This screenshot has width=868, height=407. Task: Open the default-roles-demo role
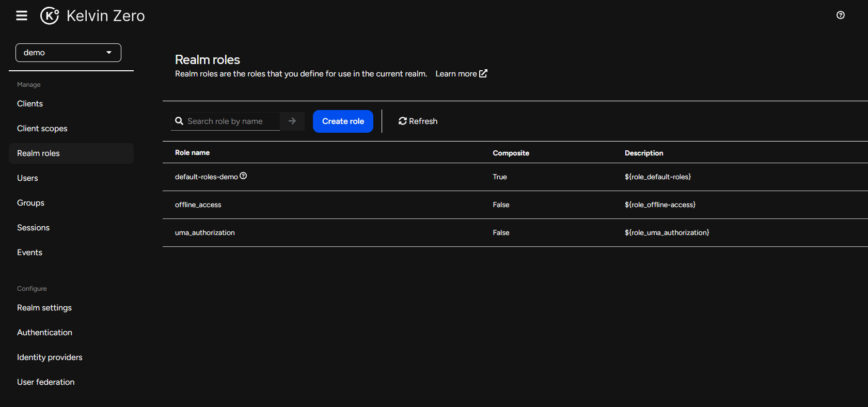pyautogui.click(x=206, y=177)
